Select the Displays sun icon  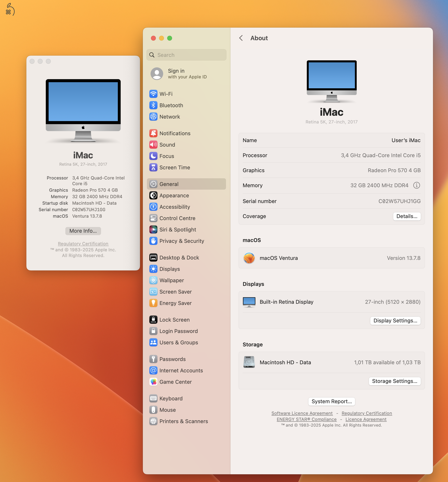point(153,269)
